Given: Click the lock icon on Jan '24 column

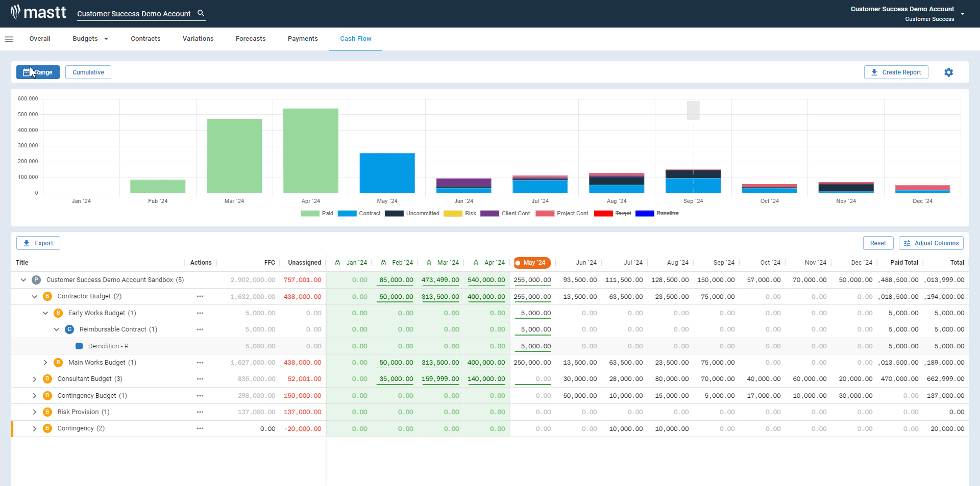Looking at the screenshot, I should pyautogui.click(x=337, y=262).
